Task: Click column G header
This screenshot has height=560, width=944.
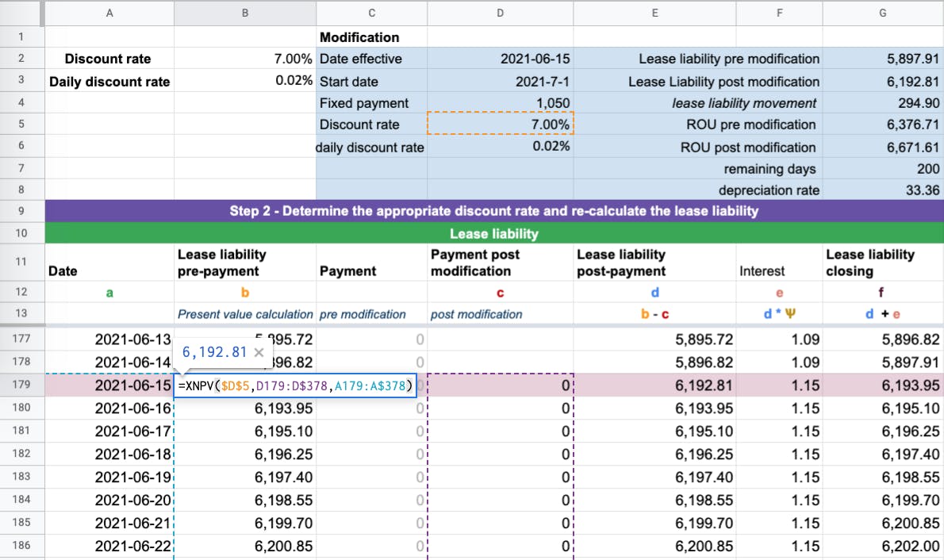Action: [x=882, y=13]
